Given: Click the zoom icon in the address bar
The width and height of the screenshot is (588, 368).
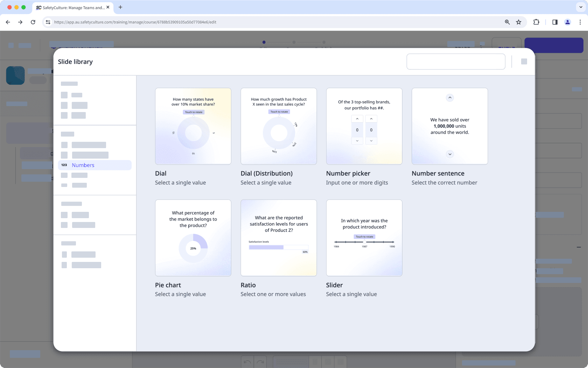Looking at the screenshot, I should (507, 22).
